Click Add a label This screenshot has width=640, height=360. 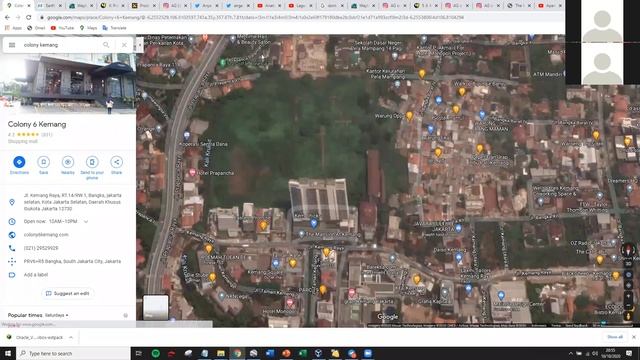pyautogui.click(x=36, y=275)
